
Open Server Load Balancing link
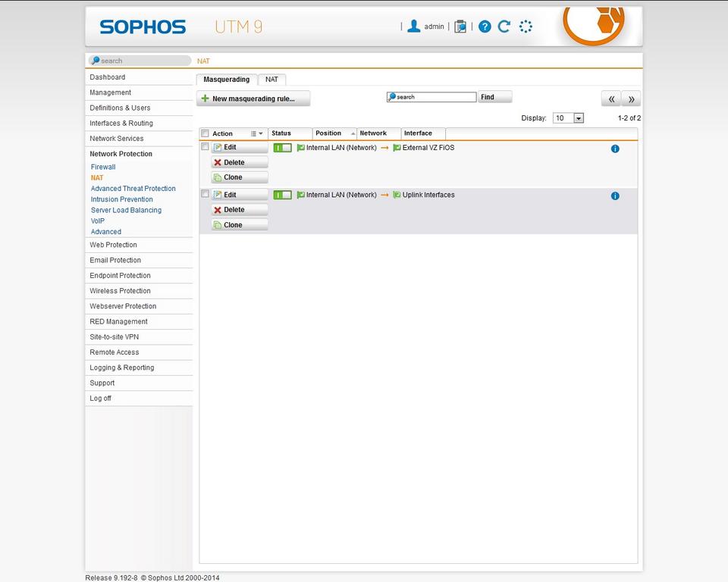point(127,210)
